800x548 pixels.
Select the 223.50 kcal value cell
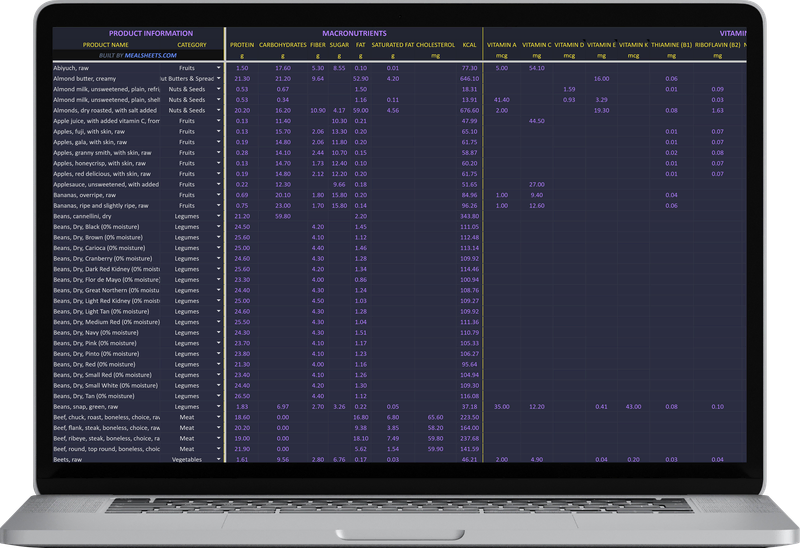coord(469,417)
